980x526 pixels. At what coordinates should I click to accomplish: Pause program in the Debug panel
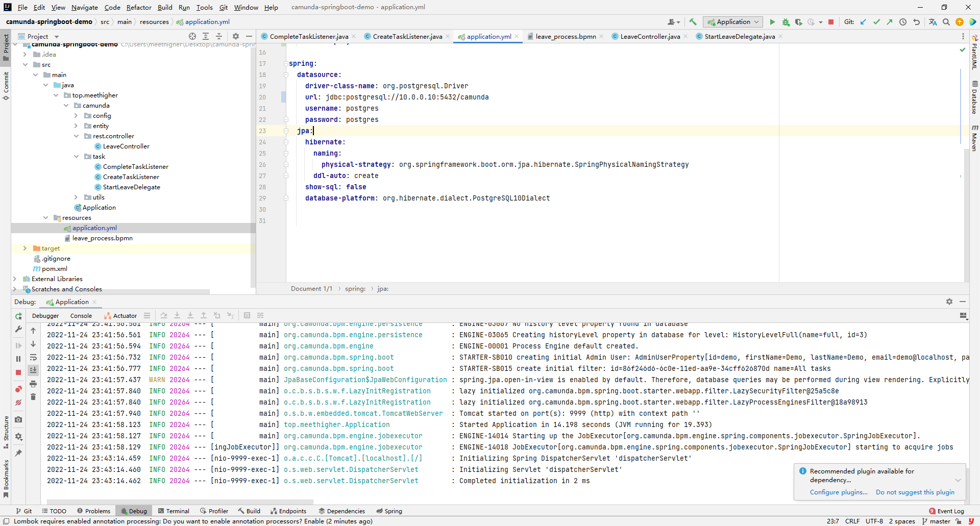tap(18, 359)
